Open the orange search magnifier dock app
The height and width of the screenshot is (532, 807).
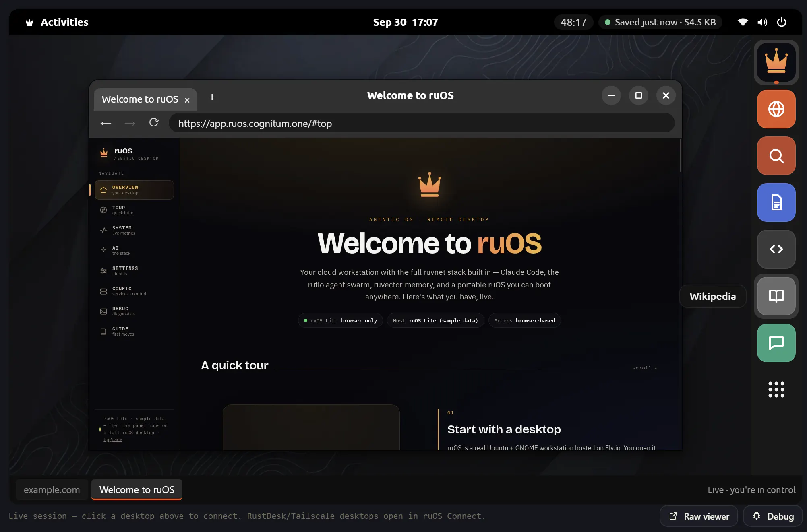click(x=776, y=156)
